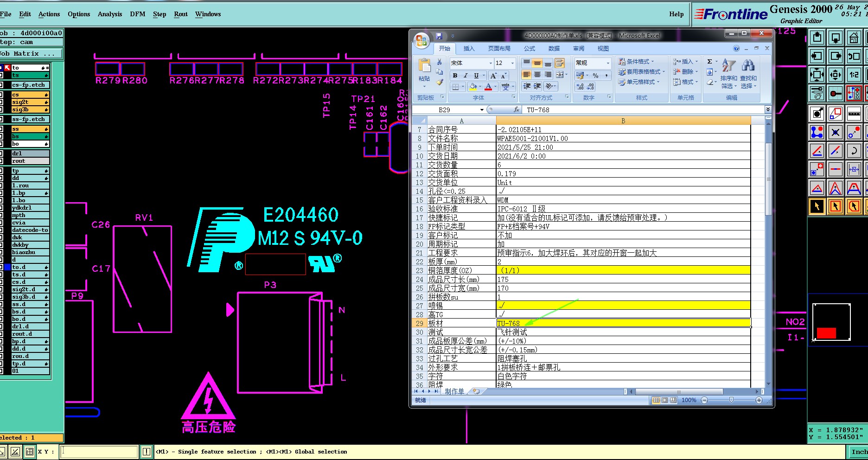
Task: Open the Name Box dropdown arrow beside B29
Action: (x=482, y=110)
